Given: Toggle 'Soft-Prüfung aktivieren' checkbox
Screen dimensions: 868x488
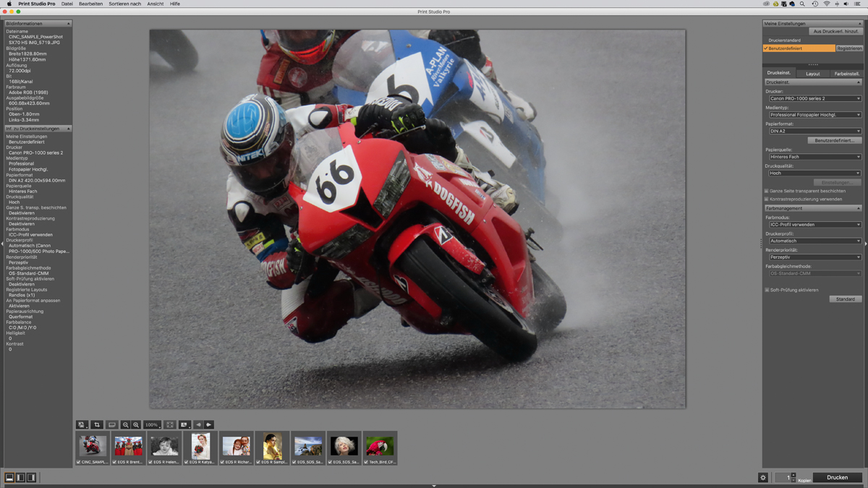Looking at the screenshot, I should pos(767,290).
